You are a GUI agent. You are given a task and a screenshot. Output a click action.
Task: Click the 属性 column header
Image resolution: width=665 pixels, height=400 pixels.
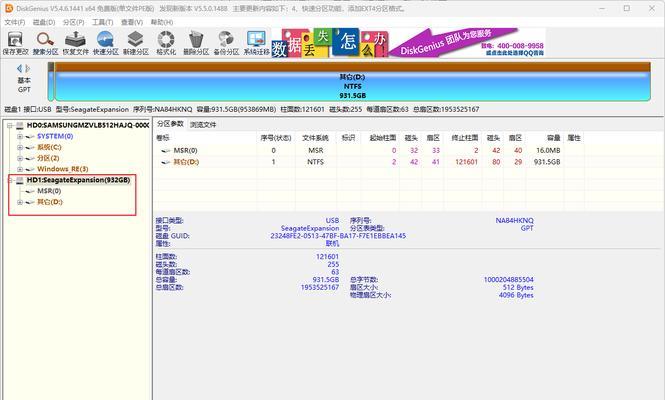point(574,138)
